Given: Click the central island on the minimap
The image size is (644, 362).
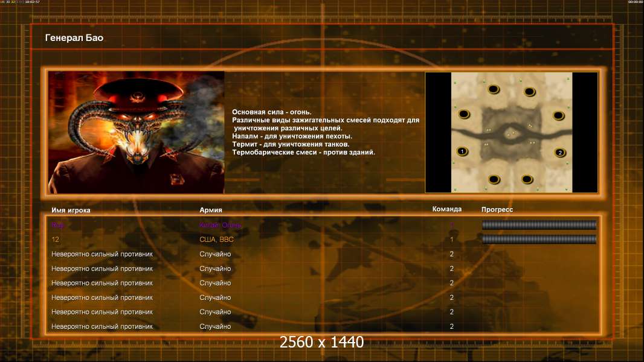Looking at the screenshot, I should pos(510,133).
